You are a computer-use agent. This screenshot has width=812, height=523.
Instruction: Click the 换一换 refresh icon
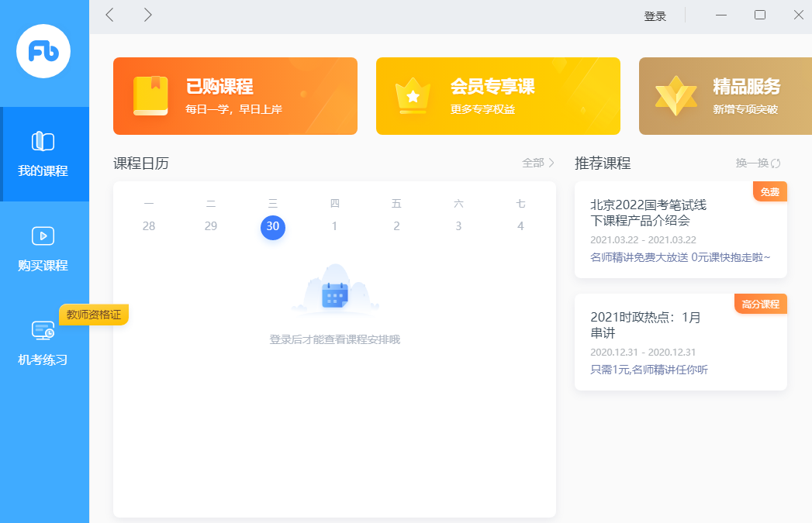pos(776,163)
